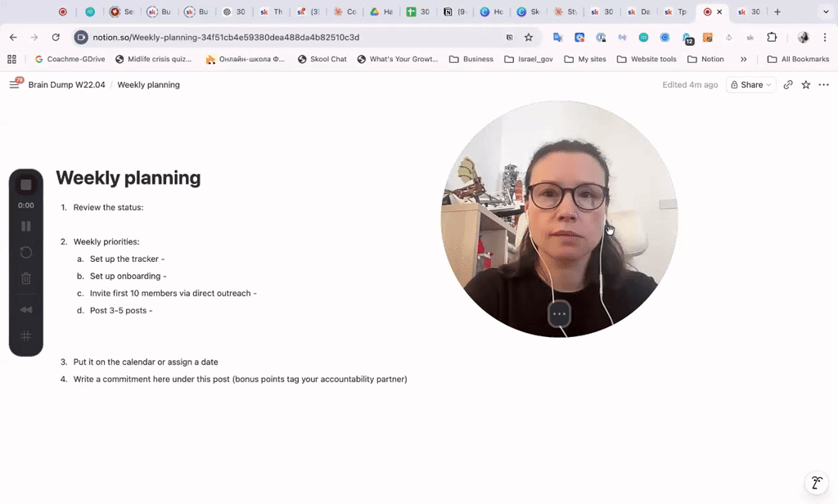Rewind the recording
This screenshot has width=838, height=504.
click(25, 309)
